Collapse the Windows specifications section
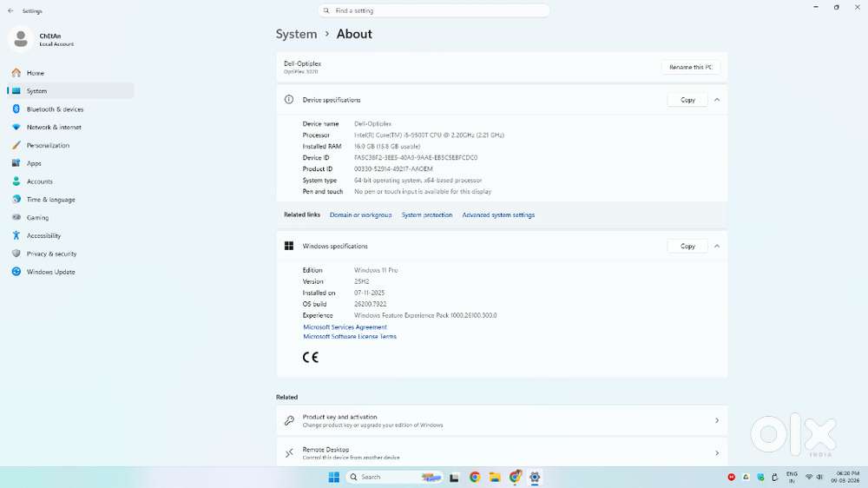 (717, 246)
